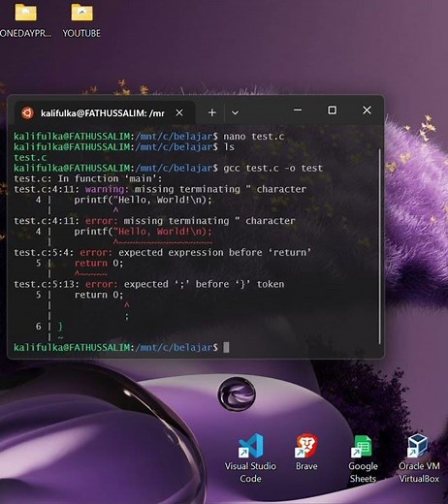The width and height of the screenshot is (448, 504).
Task: Click "expected expression before 'return'" message
Action: tap(214, 252)
